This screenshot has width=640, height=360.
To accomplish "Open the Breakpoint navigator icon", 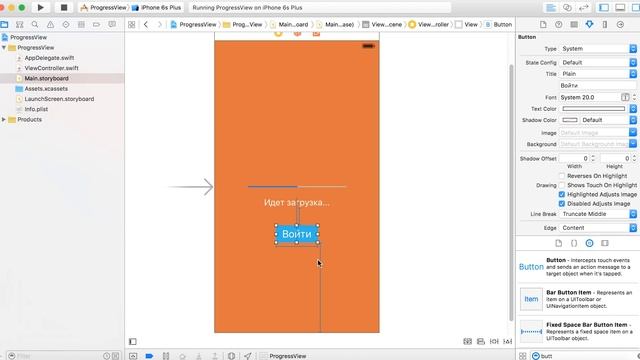I will coord(96,24).
